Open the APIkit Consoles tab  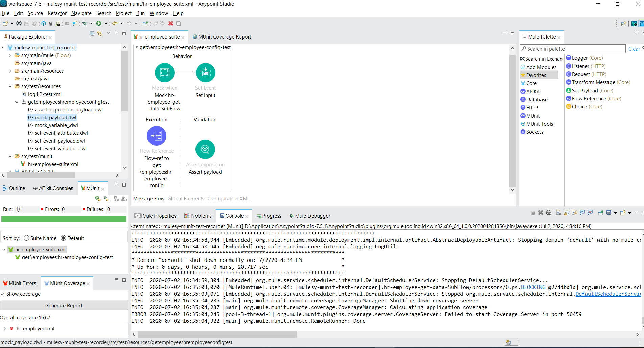tap(53, 188)
